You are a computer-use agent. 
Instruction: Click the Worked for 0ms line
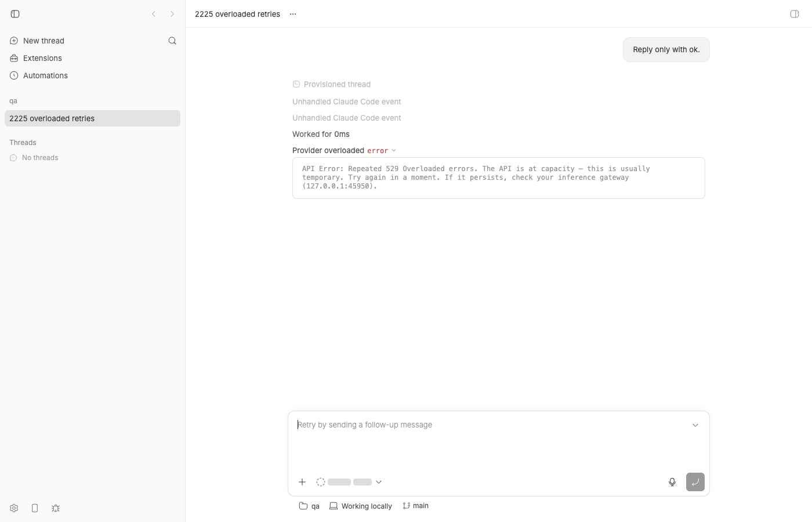coord(321,134)
